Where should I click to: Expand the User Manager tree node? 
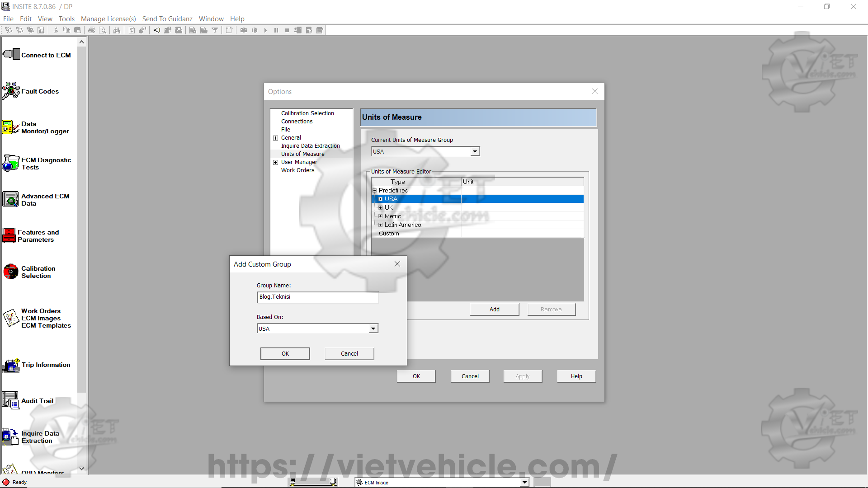click(275, 162)
